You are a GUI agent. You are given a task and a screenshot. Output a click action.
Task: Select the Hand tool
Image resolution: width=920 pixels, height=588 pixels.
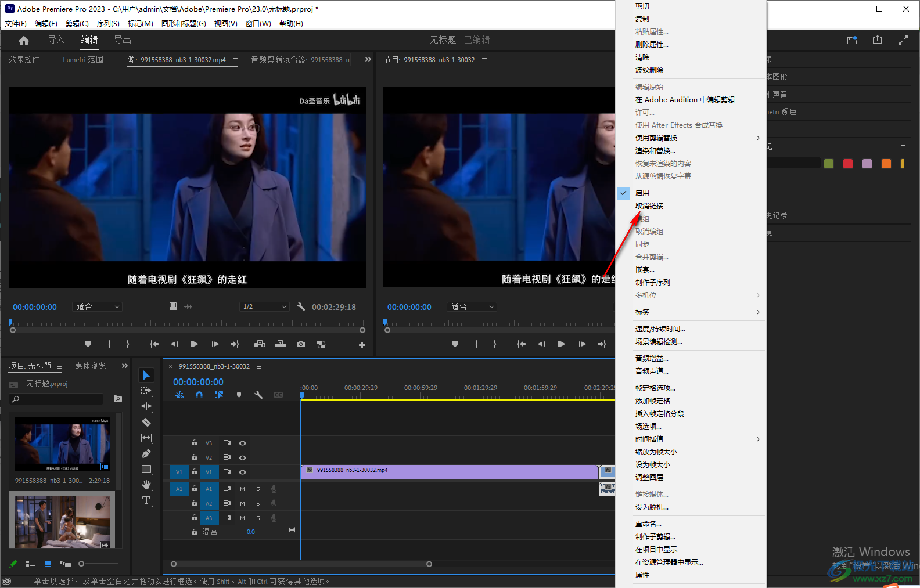[146, 485]
